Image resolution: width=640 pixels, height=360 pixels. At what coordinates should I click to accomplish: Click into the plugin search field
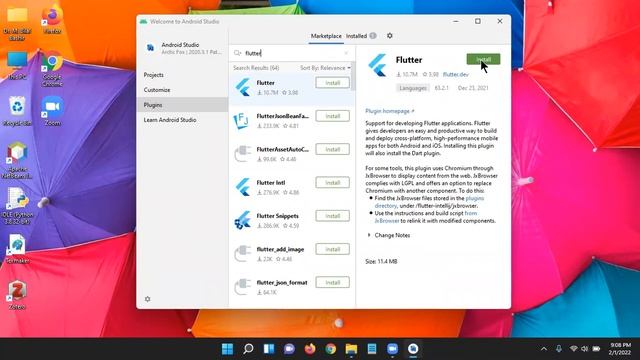293,53
